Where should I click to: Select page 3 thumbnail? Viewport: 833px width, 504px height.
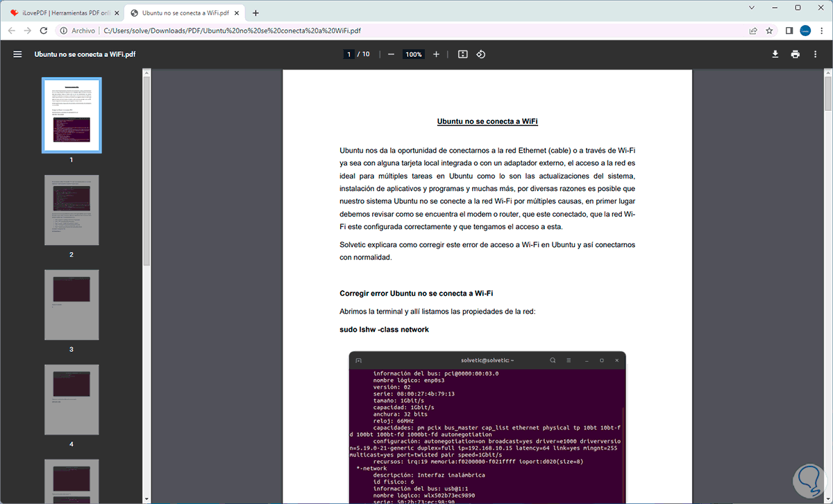(71, 304)
